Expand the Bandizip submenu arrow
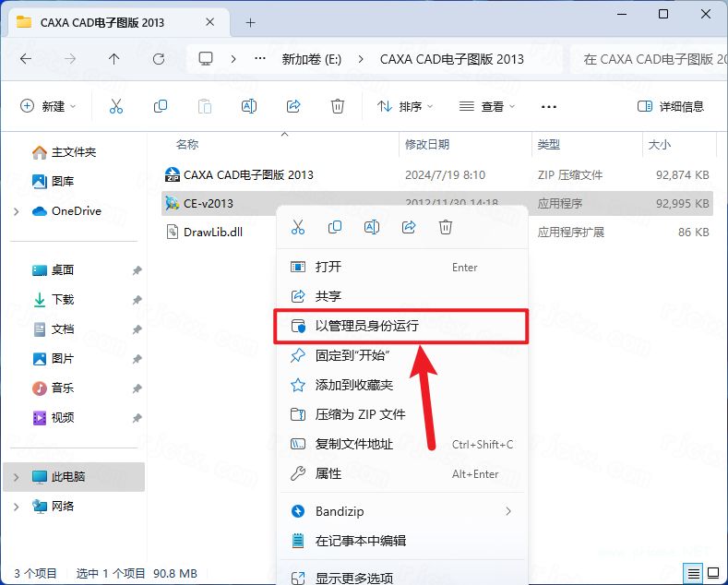 pyautogui.click(x=508, y=511)
